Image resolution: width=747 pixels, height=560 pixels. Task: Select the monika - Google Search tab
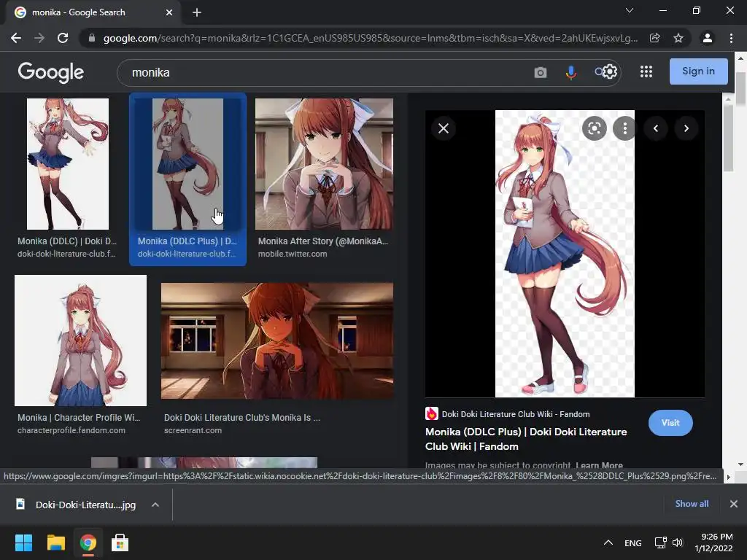pos(93,13)
